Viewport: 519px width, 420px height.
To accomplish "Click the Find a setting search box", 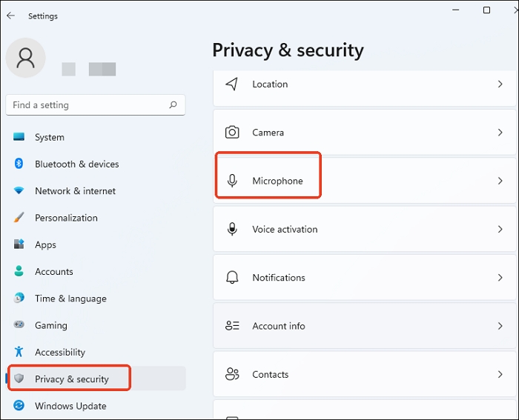I will tap(87, 105).
